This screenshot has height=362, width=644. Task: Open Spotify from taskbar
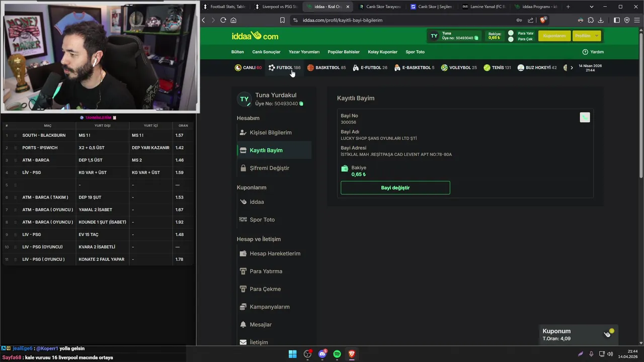point(337,354)
